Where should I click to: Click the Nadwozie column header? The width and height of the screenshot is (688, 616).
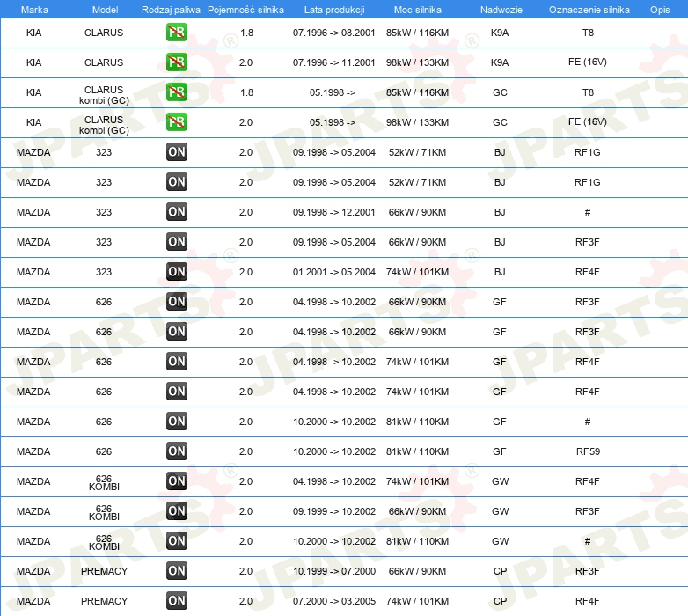click(x=501, y=10)
